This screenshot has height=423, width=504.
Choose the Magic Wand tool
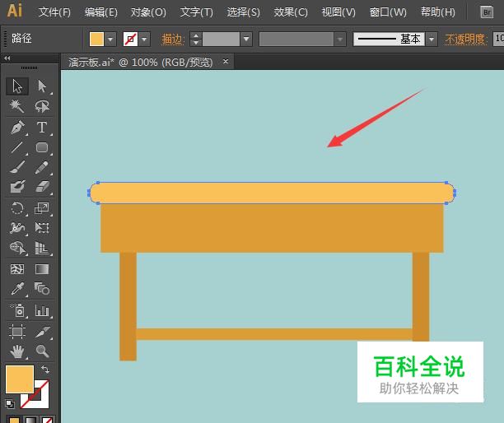16,106
